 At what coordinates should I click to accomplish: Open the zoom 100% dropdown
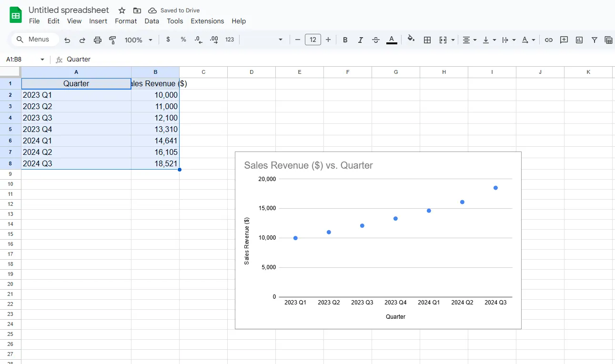[x=138, y=40]
